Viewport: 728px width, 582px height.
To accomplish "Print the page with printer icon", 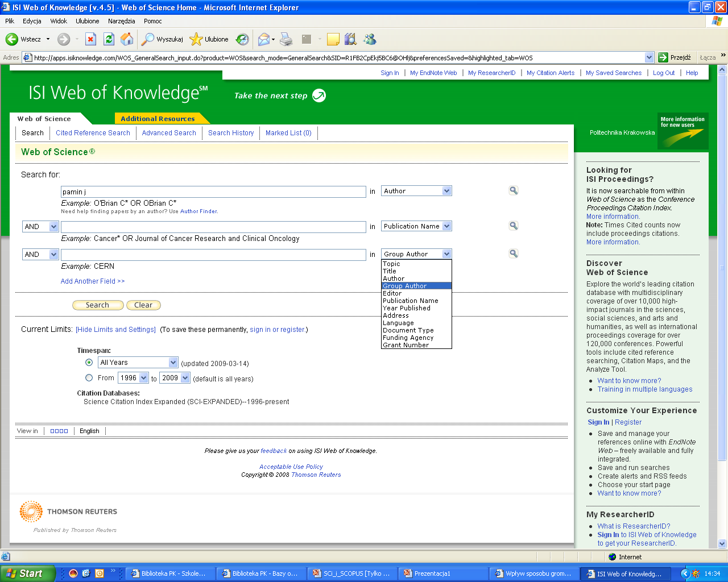I will click(x=286, y=39).
